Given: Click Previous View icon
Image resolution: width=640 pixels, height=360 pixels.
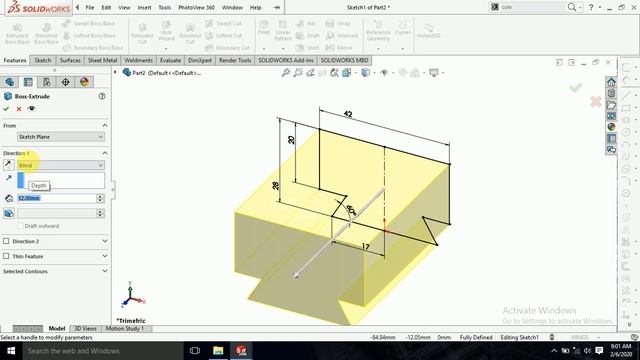Looking at the screenshot, I should pyautogui.click(x=311, y=73).
